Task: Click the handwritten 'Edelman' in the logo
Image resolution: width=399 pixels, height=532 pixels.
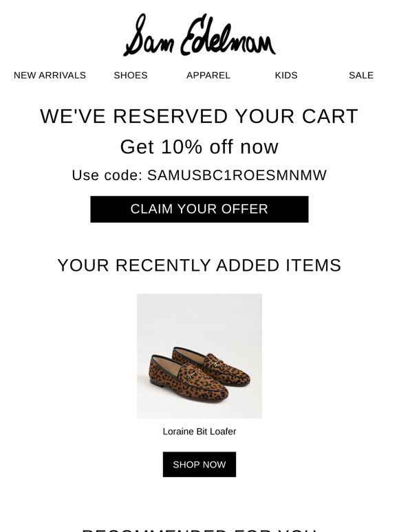Action: (228, 35)
